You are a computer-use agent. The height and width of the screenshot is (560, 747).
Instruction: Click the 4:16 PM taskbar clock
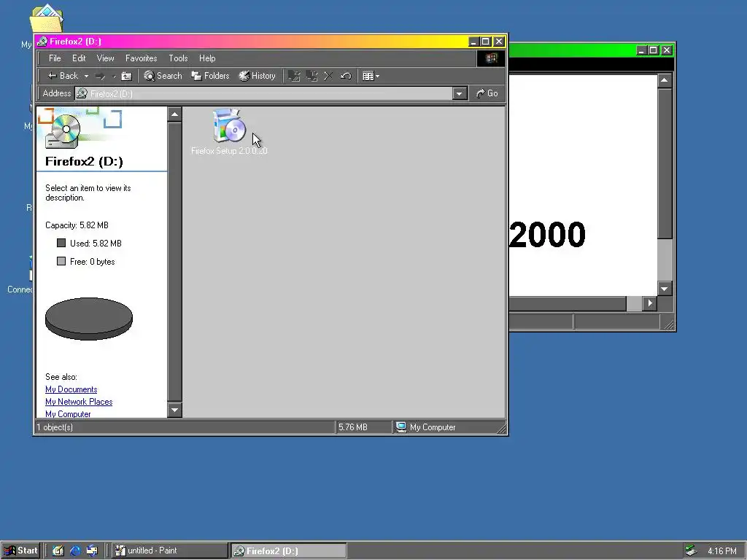point(721,551)
